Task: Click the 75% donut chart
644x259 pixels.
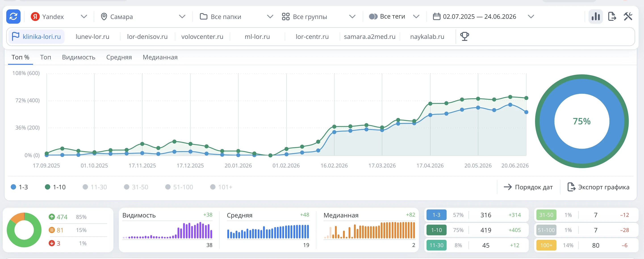Action: coord(582,121)
